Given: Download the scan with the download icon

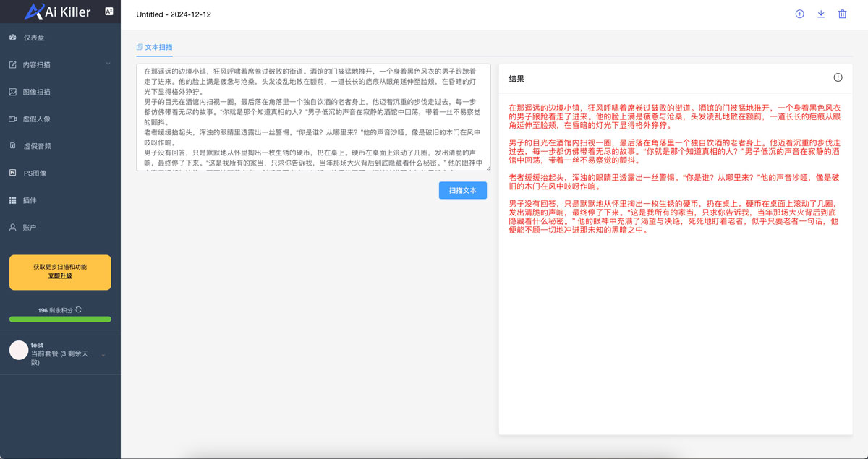Looking at the screenshot, I should click(821, 14).
